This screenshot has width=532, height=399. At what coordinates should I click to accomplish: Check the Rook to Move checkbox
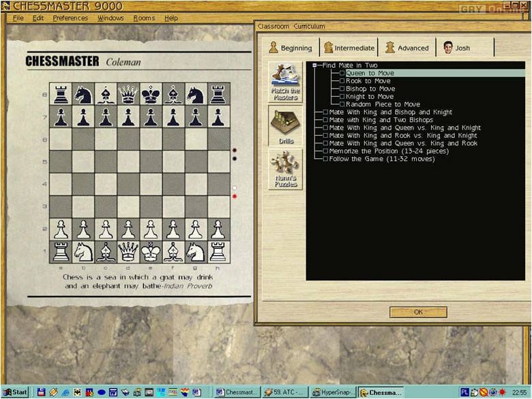342,80
